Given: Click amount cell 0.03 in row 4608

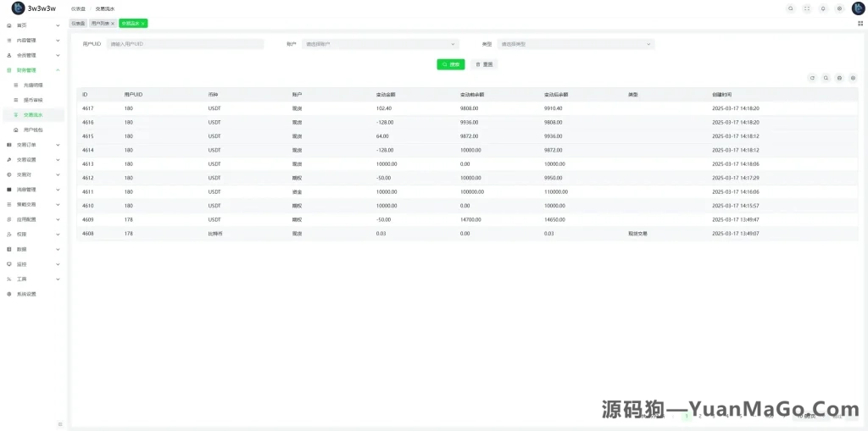Looking at the screenshot, I should 381,234.
